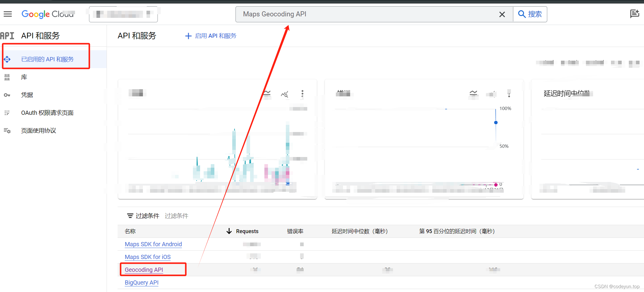Open Maps SDK for Android link
Image resolution: width=644 pixels, height=292 pixels.
point(153,244)
